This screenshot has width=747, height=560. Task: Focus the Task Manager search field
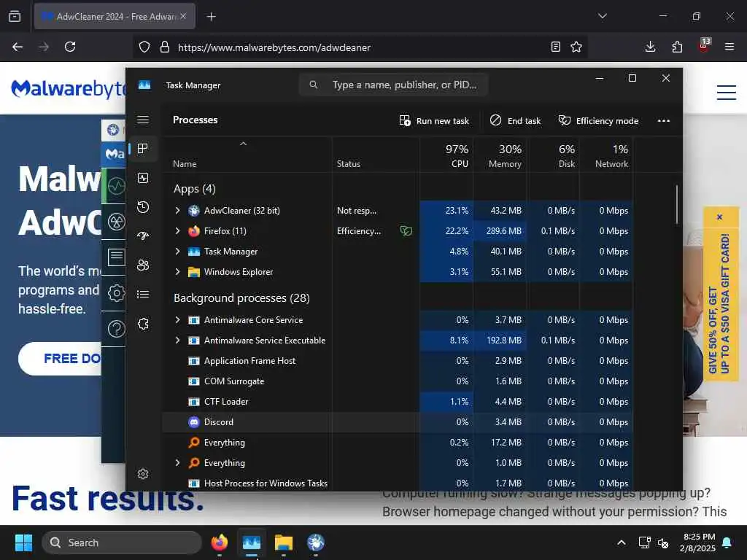pos(393,85)
